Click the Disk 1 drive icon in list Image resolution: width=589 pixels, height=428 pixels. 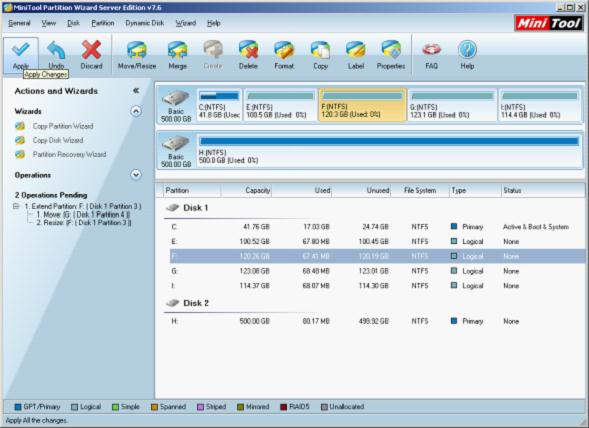pos(172,208)
